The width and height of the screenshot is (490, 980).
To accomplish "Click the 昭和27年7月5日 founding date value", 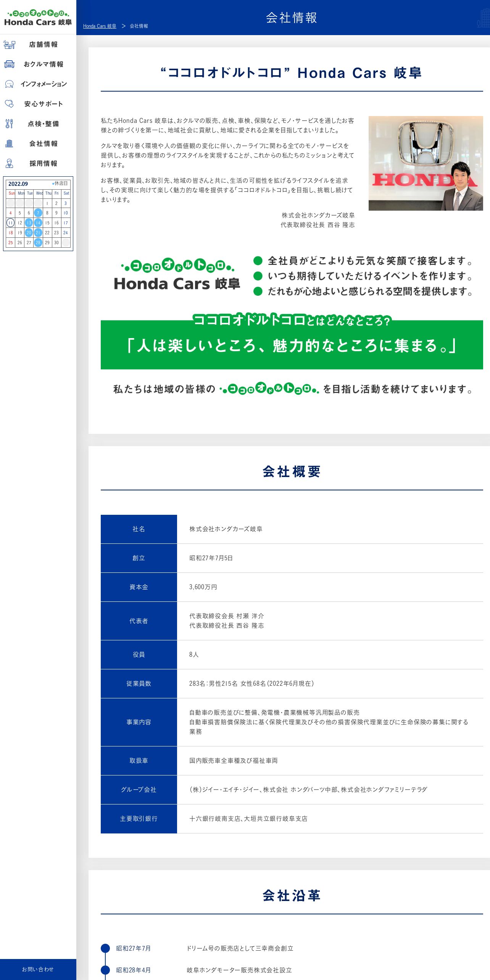I will [211, 558].
